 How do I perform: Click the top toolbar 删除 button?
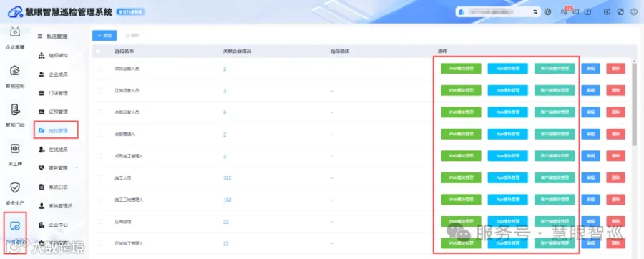(x=132, y=36)
